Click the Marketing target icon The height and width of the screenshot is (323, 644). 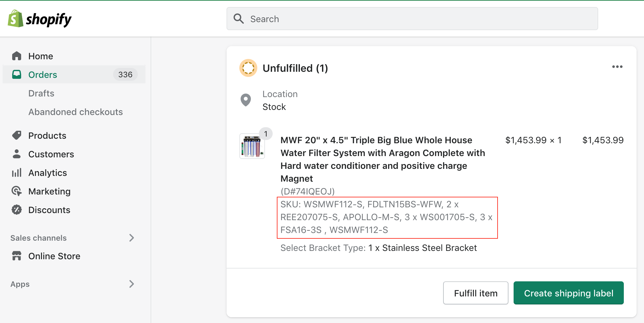coord(17,191)
